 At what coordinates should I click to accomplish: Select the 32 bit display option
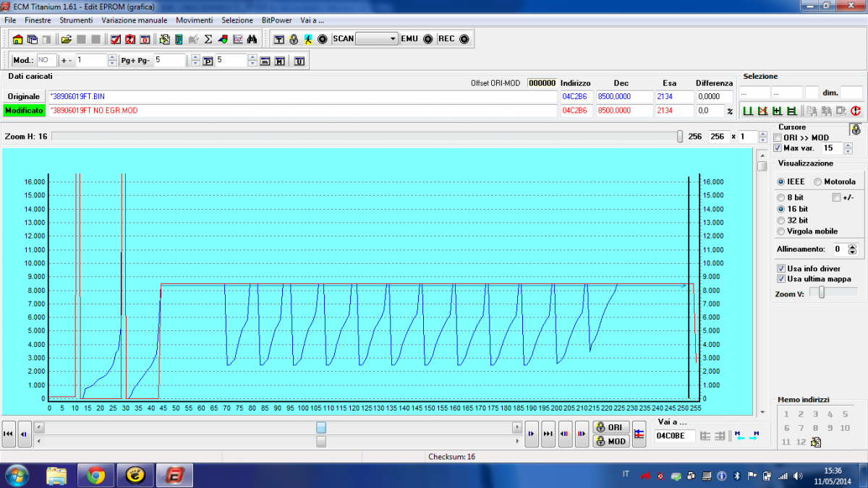[781, 220]
